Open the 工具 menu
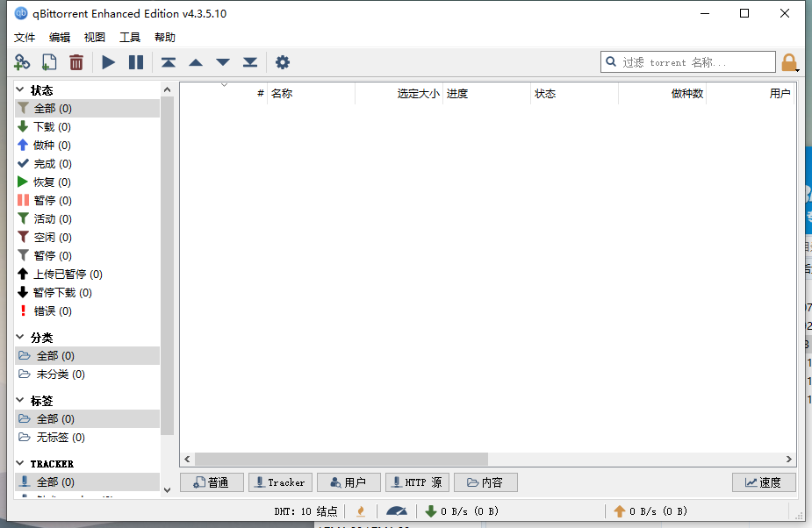This screenshot has height=528, width=812. (129, 37)
